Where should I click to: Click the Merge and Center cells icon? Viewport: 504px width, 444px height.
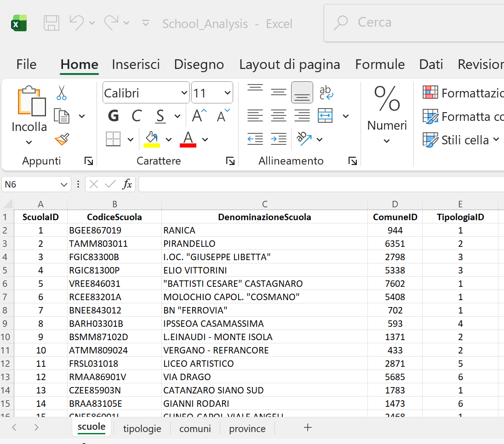325,116
